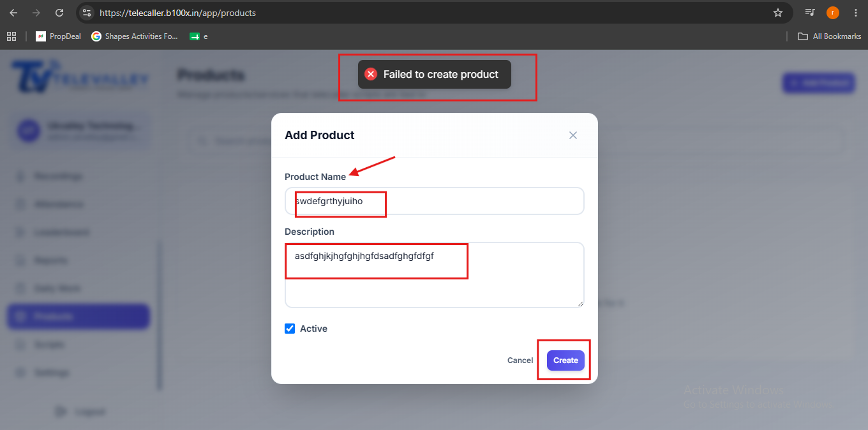
Task: Click the browser back arrow
Action: [x=13, y=13]
